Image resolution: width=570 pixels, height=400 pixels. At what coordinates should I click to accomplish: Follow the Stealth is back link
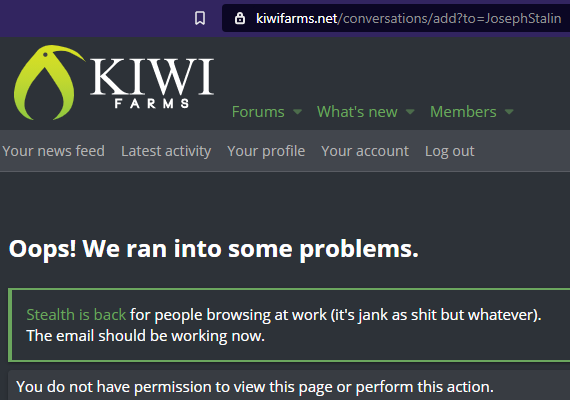(76, 315)
